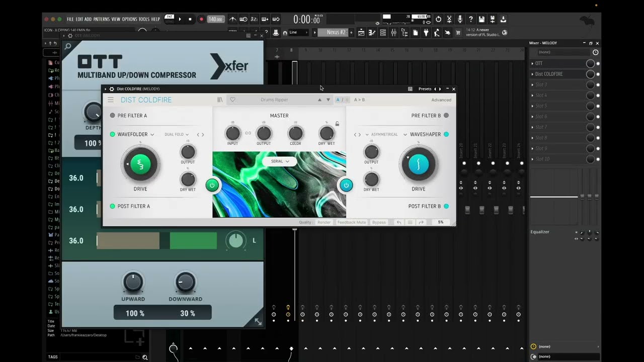Open the Asymmetrical mode dropdown
Image resolution: width=644 pixels, height=362 pixels.
(x=381, y=134)
